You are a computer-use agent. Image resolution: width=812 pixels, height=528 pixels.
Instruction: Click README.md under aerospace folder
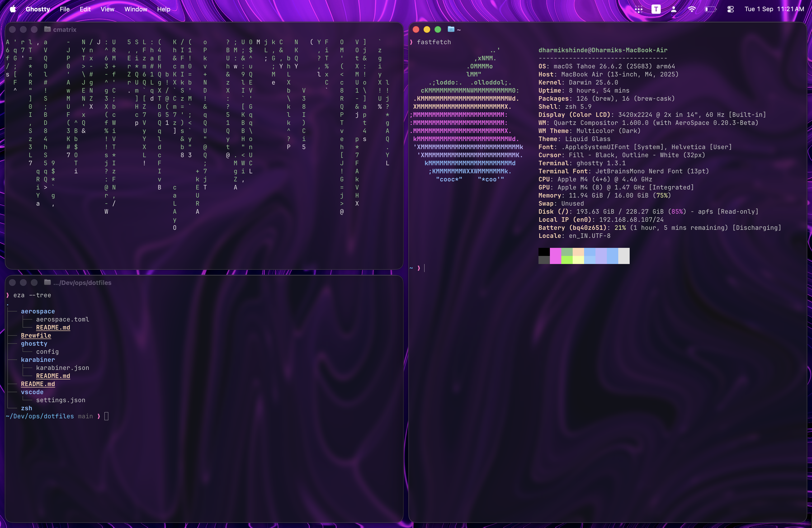[53, 327]
